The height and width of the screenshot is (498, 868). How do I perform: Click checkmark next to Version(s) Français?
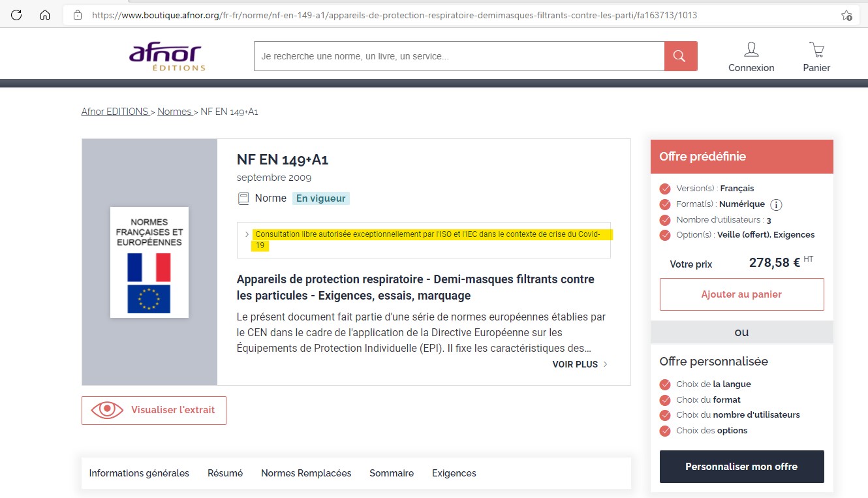pos(665,189)
